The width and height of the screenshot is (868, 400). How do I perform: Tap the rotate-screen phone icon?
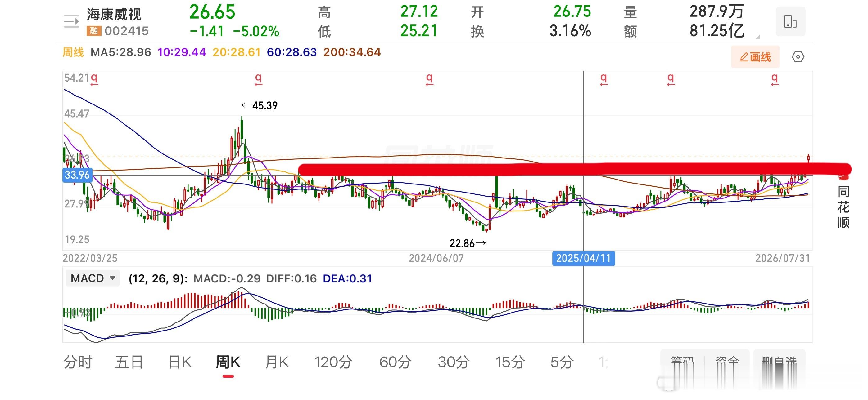790,21
